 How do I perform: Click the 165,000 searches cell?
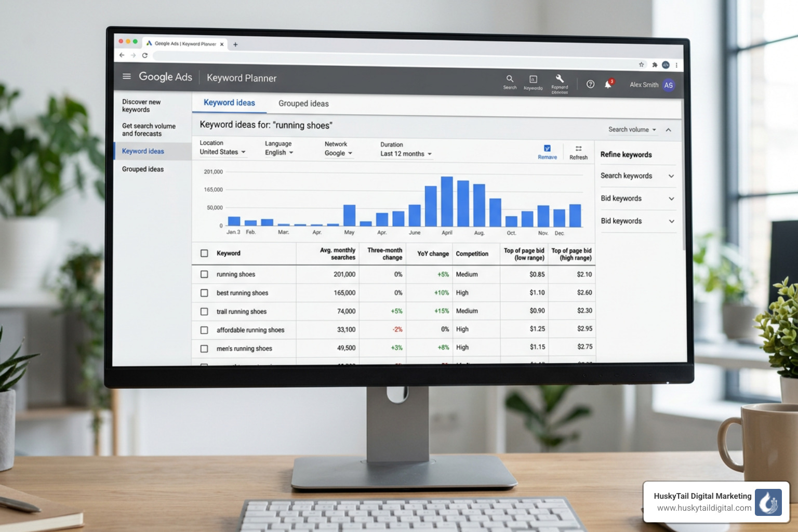(344, 293)
